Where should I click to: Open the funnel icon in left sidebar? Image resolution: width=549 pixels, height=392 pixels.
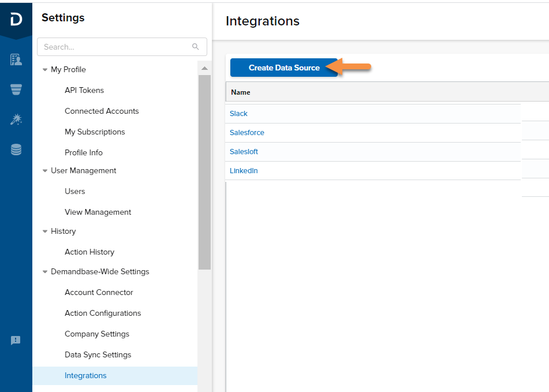(x=16, y=89)
